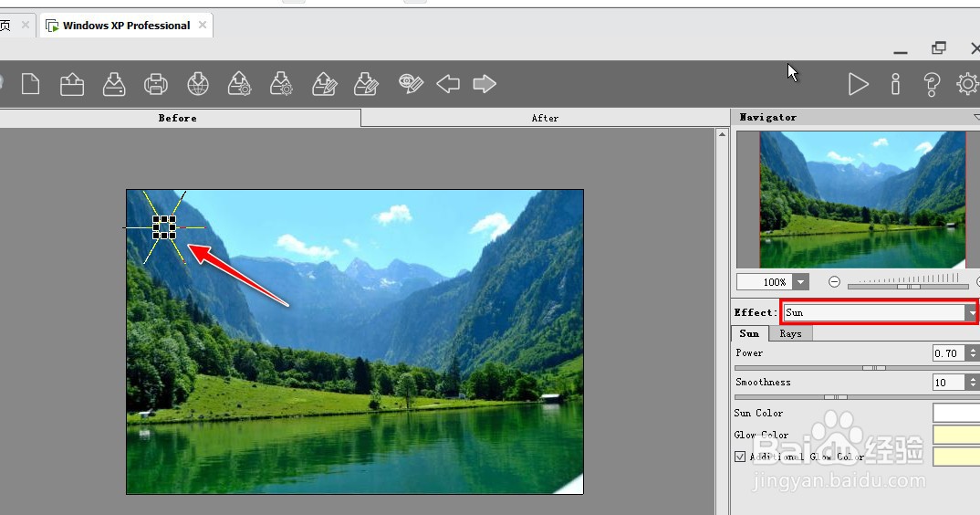Click the zoom out minus button
980x515 pixels.
(834, 281)
